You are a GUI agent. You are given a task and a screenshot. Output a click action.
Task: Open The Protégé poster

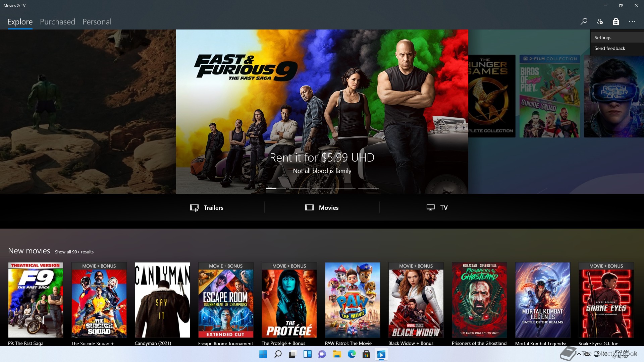click(289, 300)
